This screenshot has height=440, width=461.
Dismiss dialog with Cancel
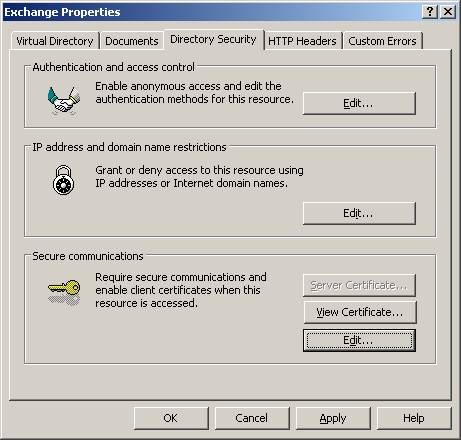(x=252, y=418)
